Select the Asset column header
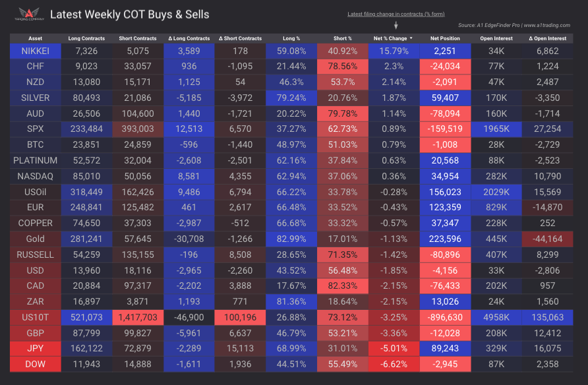 coord(35,38)
